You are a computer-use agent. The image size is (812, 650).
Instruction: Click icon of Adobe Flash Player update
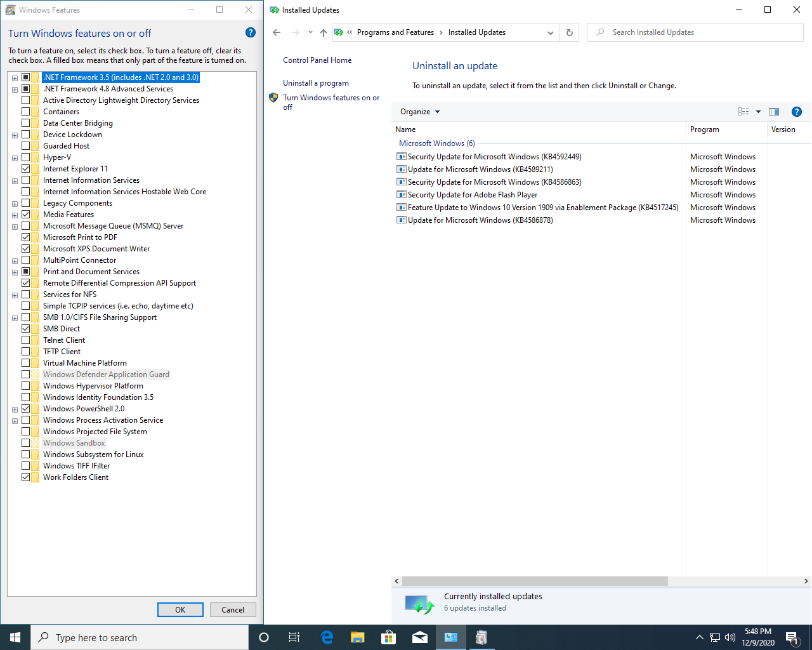pos(401,195)
